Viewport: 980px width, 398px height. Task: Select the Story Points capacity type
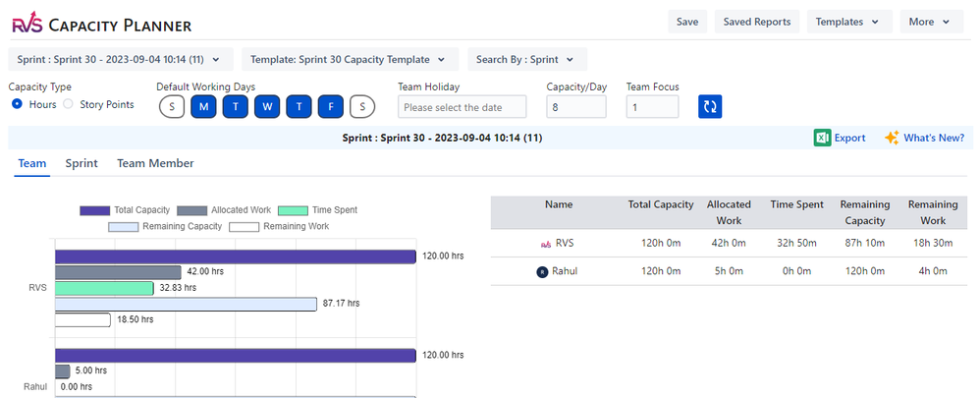click(x=69, y=104)
